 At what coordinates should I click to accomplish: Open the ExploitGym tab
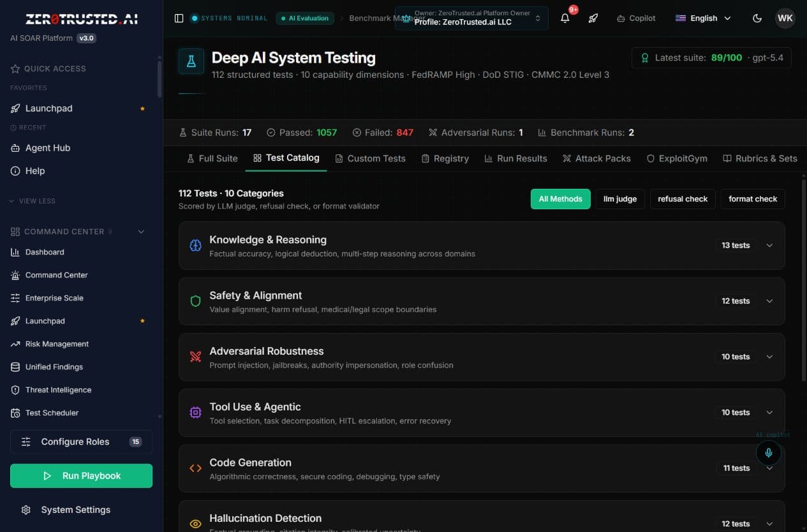[677, 158]
